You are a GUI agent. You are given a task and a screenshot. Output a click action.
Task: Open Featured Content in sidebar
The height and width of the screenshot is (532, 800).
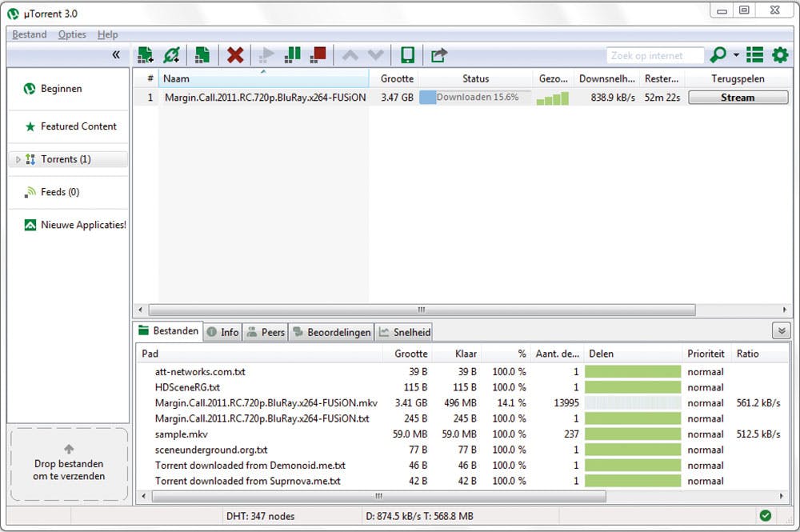coord(71,126)
